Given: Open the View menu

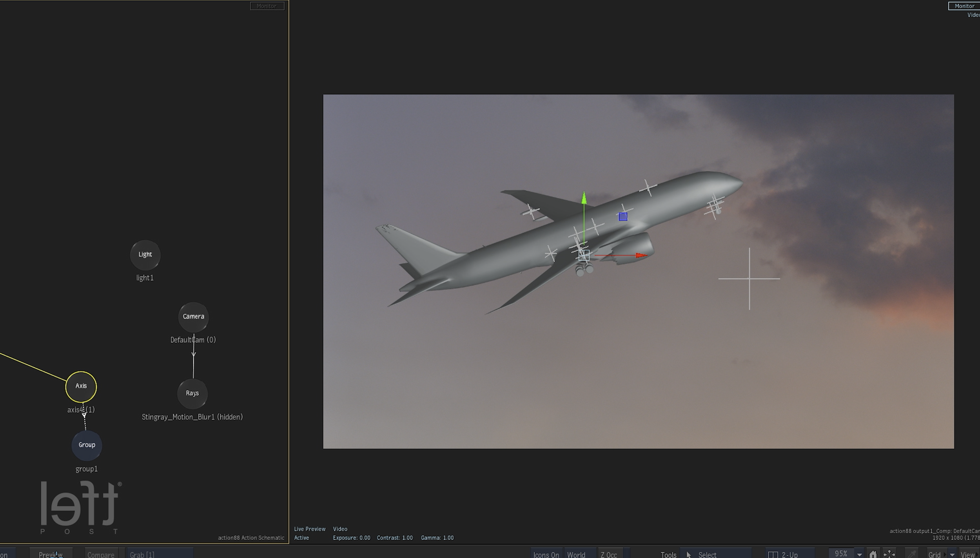Looking at the screenshot, I should point(967,554).
